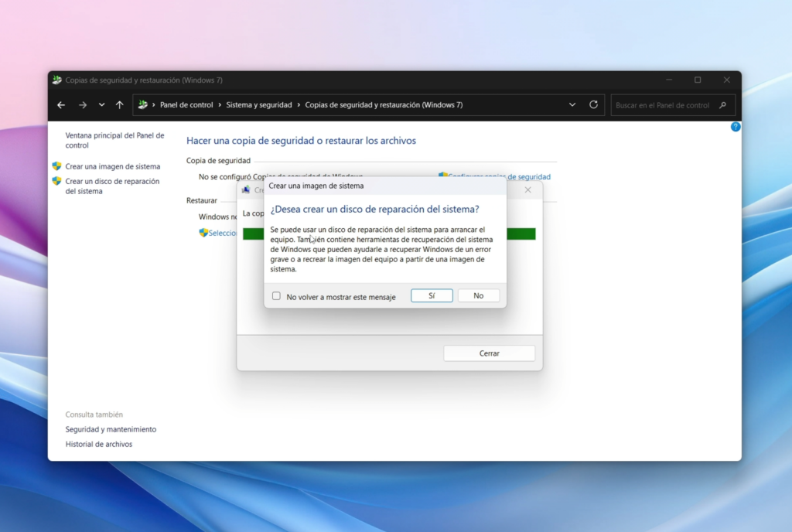Open the recent pages chevron dropdown
Image resolution: width=792 pixels, height=532 pixels.
coord(101,104)
